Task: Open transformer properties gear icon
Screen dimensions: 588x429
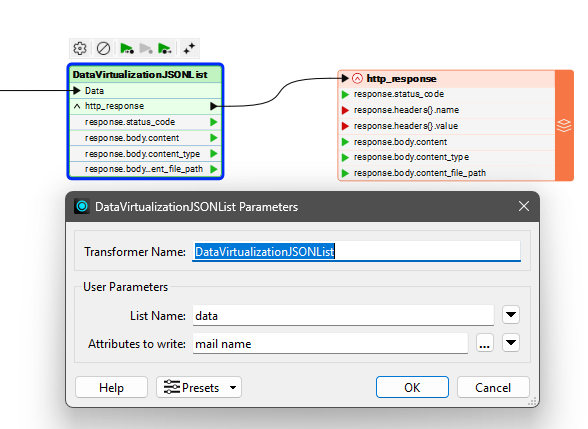Action: pyautogui.click(x=80, y=48)
